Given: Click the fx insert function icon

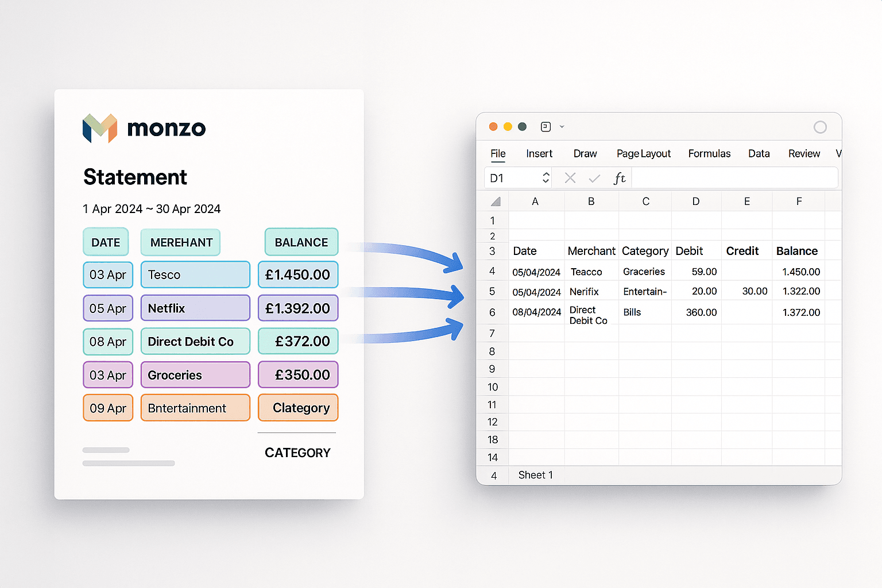Looking at the screenshot, I should click(620, 178).
